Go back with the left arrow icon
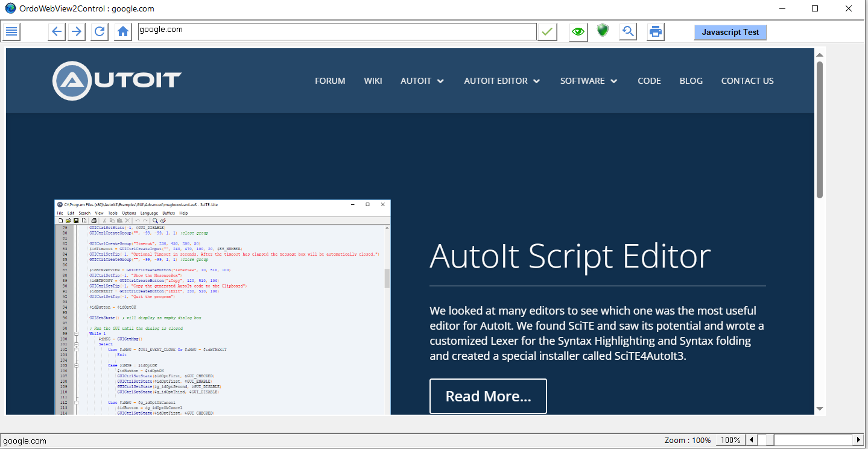Viewport: 868px width, 449px height. pyautogui.click(x=57, y=31)
